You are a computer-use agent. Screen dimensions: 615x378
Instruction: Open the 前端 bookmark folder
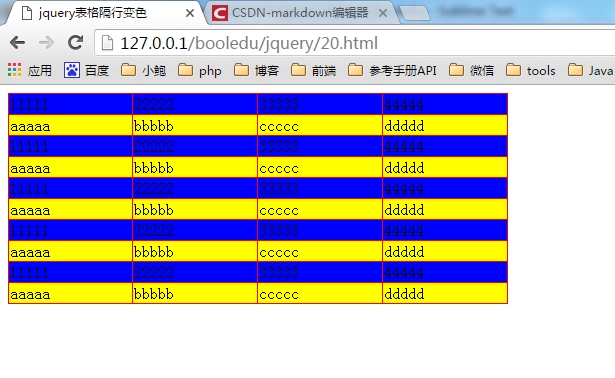coord(314,71)
